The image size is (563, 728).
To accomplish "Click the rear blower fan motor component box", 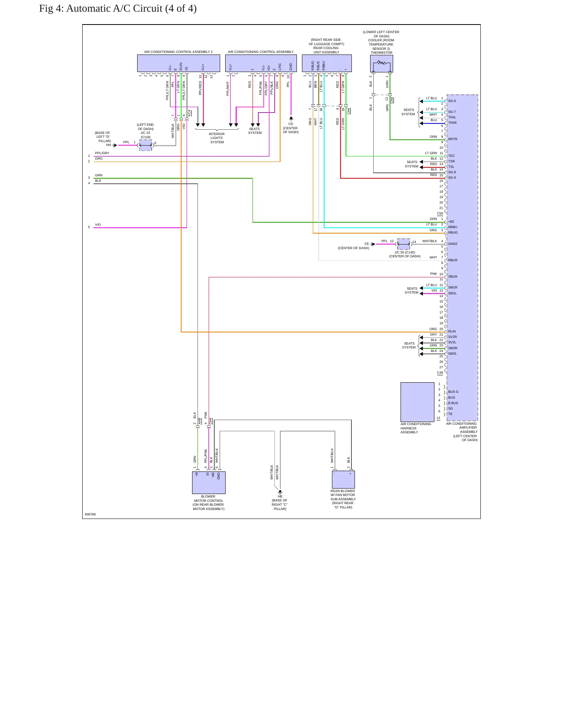I will click(x=343, y=479).
